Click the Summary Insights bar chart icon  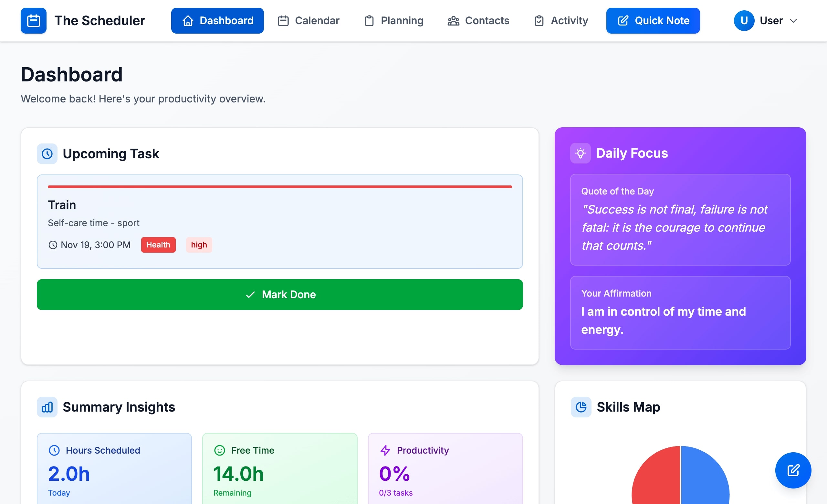(x=47, y=407)
